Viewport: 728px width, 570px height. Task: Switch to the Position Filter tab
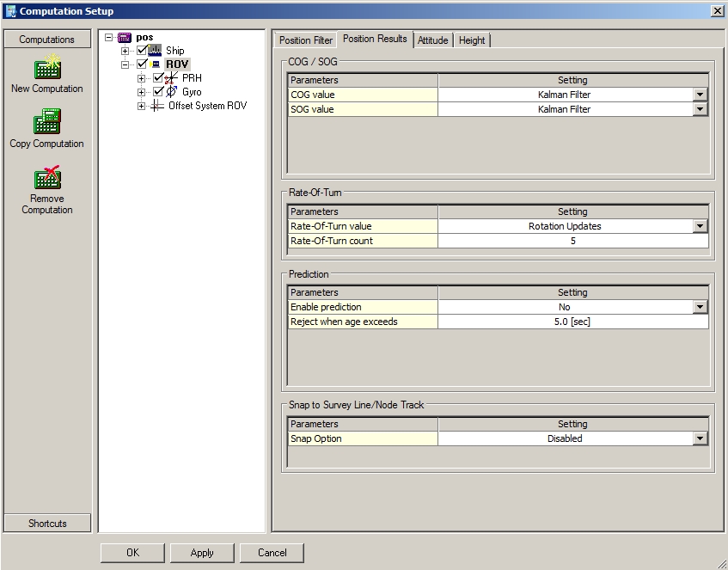(x=306, y=40)
